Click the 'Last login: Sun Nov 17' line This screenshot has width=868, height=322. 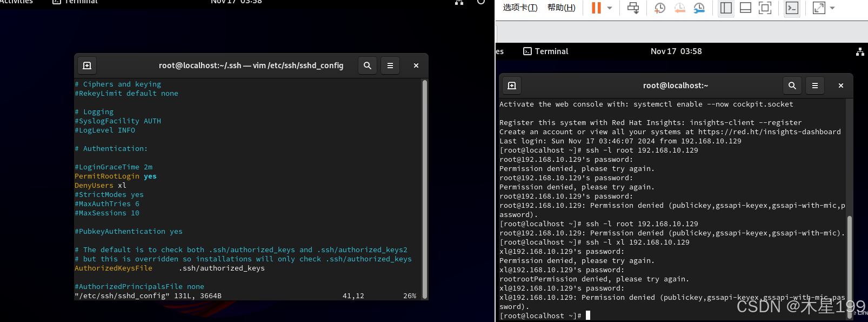(x=620, y=141)
